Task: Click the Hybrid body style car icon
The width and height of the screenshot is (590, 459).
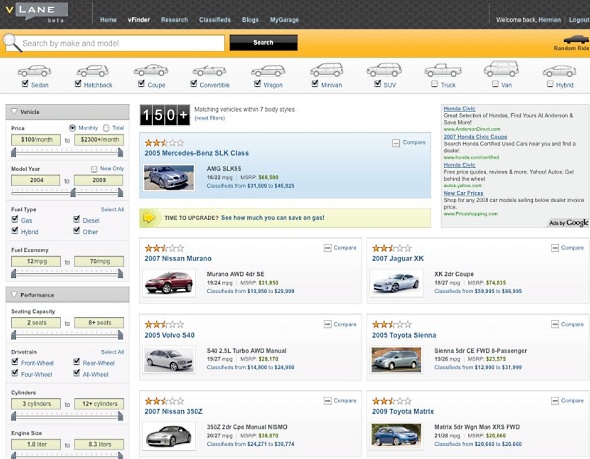Action: (559, 71)
